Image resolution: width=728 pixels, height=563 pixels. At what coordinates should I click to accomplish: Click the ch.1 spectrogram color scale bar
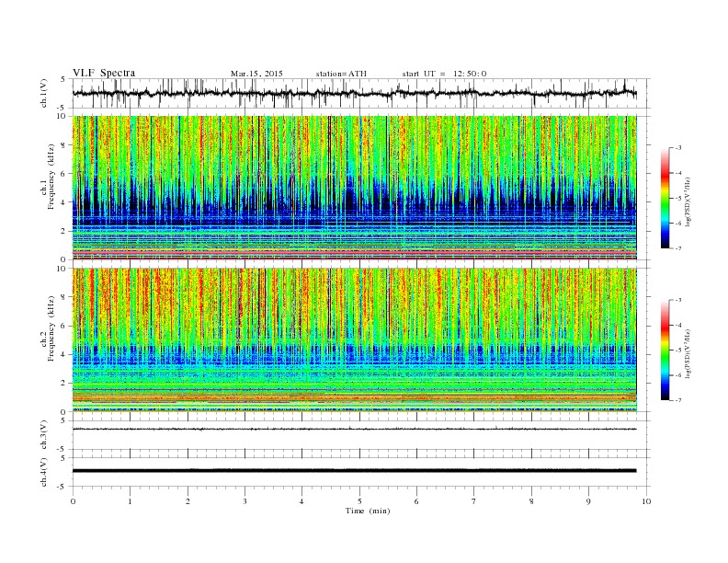[665, 199]
